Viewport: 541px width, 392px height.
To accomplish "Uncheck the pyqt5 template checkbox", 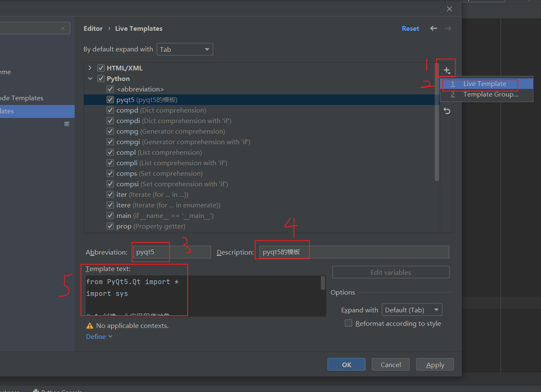I will pos(110,99).
